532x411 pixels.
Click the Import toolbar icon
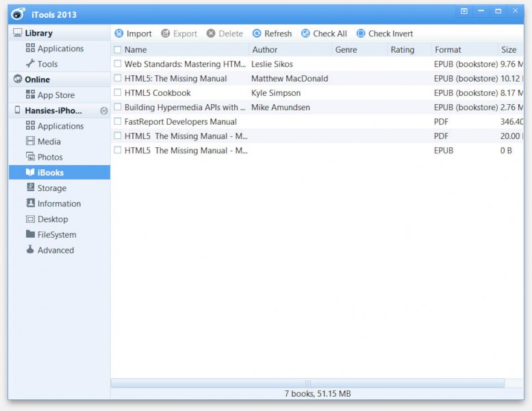click(x=119, y=34)
